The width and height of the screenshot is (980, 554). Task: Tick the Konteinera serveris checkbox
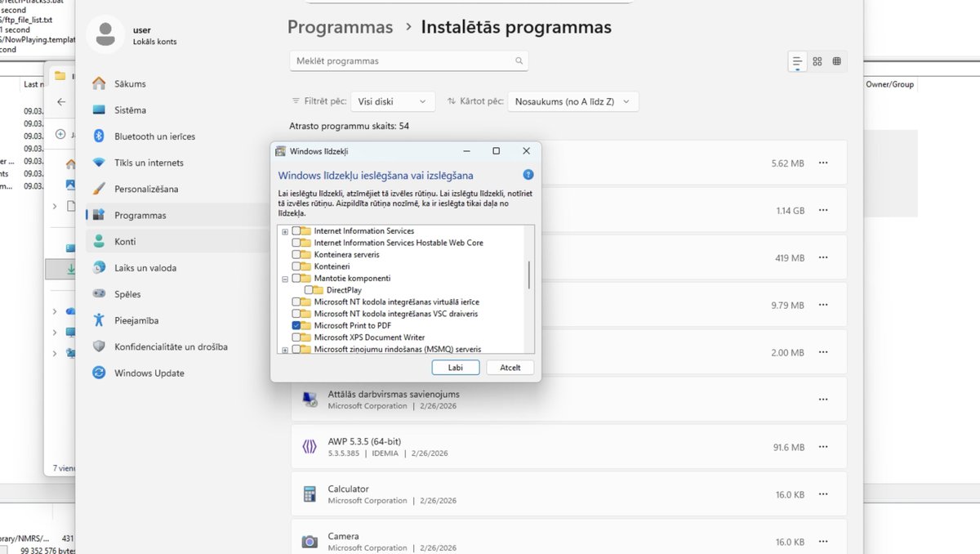coord(296,255)
